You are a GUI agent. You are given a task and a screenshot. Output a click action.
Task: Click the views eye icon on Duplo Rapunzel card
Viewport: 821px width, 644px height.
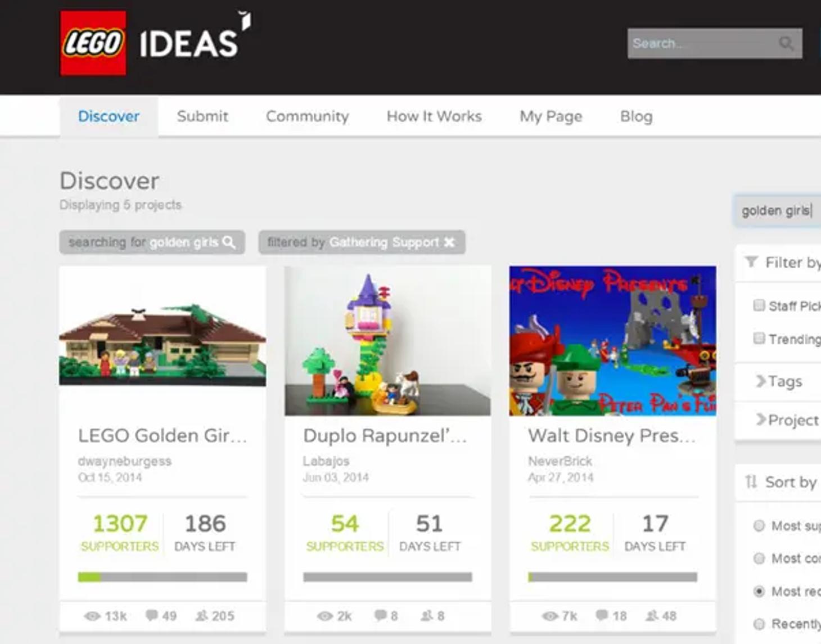(325, 616)
